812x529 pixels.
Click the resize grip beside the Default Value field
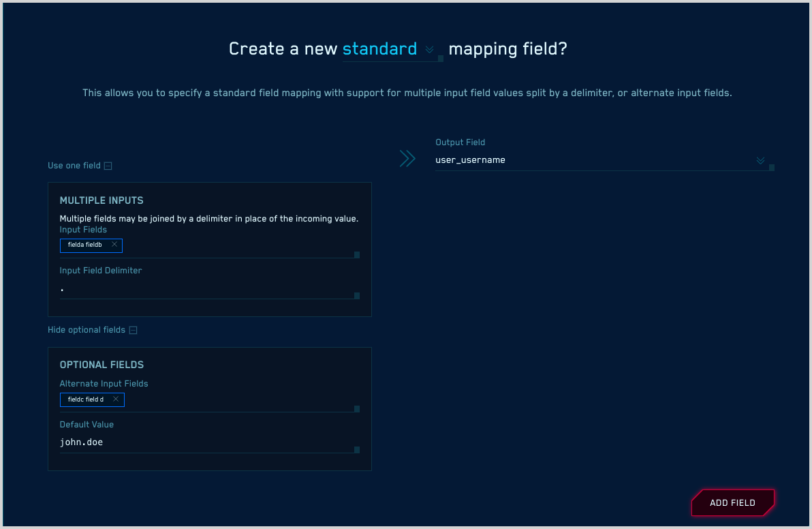[x=356, y=449]
